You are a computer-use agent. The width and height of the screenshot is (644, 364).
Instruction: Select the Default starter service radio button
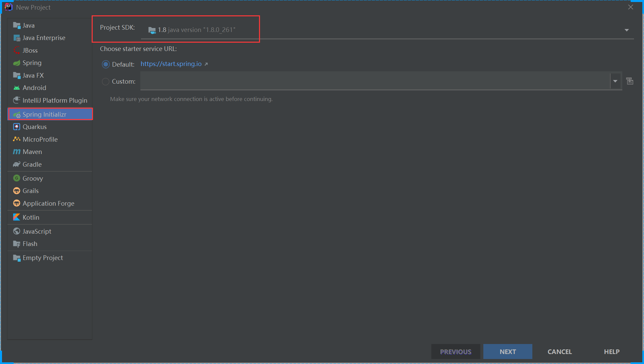click(x=106, y=64)
